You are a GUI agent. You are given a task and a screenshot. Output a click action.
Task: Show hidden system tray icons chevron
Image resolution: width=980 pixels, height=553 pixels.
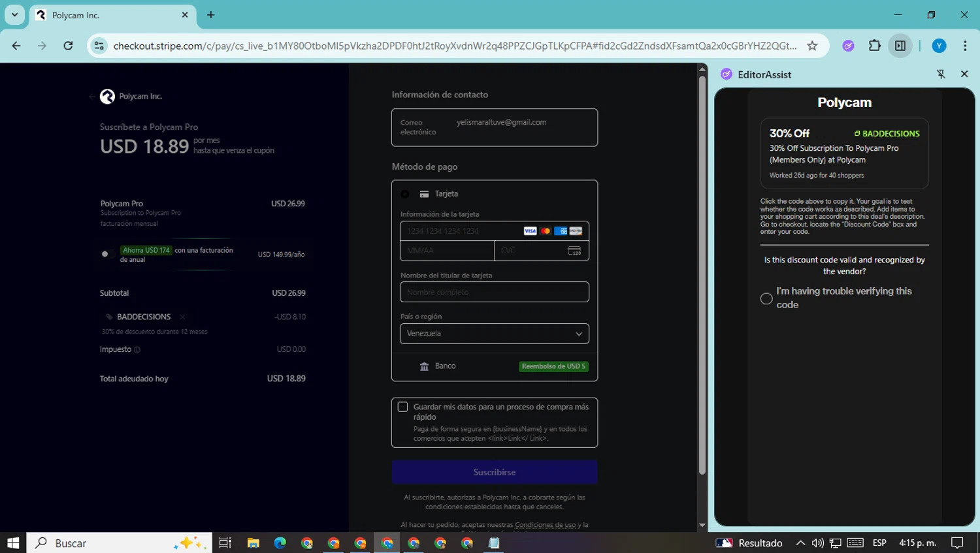click(x=800, y=543)
